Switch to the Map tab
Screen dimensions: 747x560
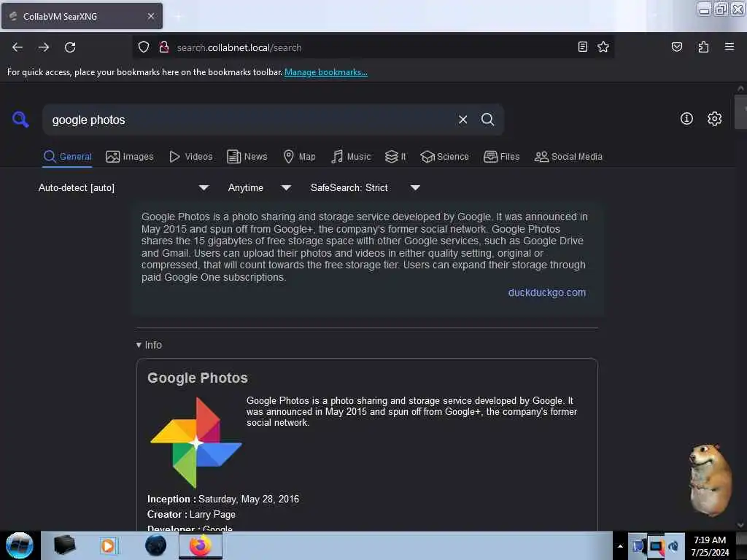coord(300,156)
